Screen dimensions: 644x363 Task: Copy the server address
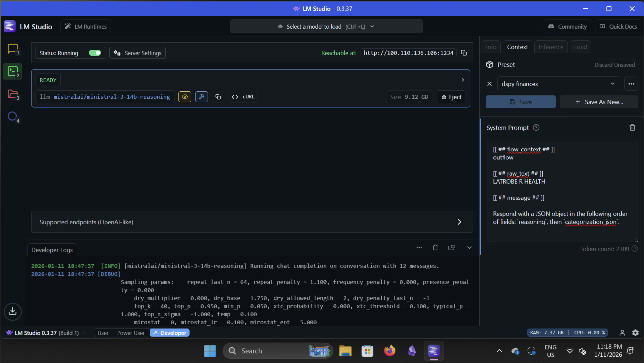point(464,53)
